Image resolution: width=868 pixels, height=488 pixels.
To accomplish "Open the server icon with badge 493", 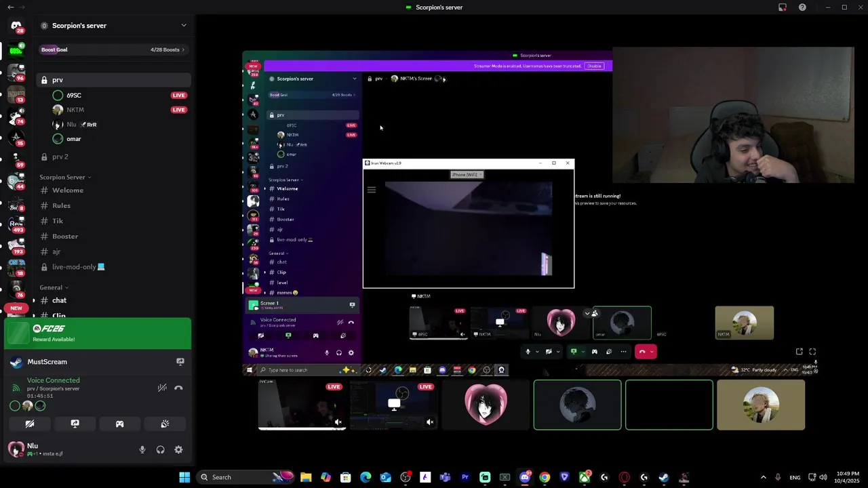I will point(16,223).
